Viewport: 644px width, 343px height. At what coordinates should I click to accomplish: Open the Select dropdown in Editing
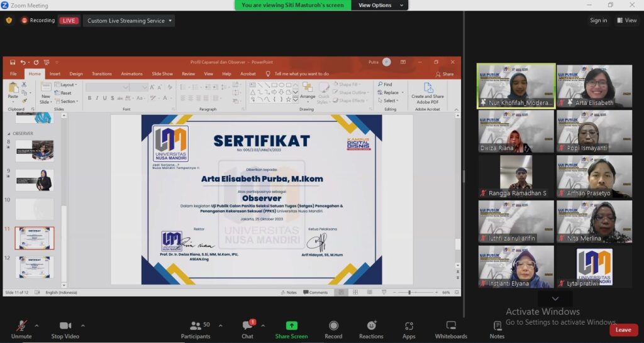(387, 101)
